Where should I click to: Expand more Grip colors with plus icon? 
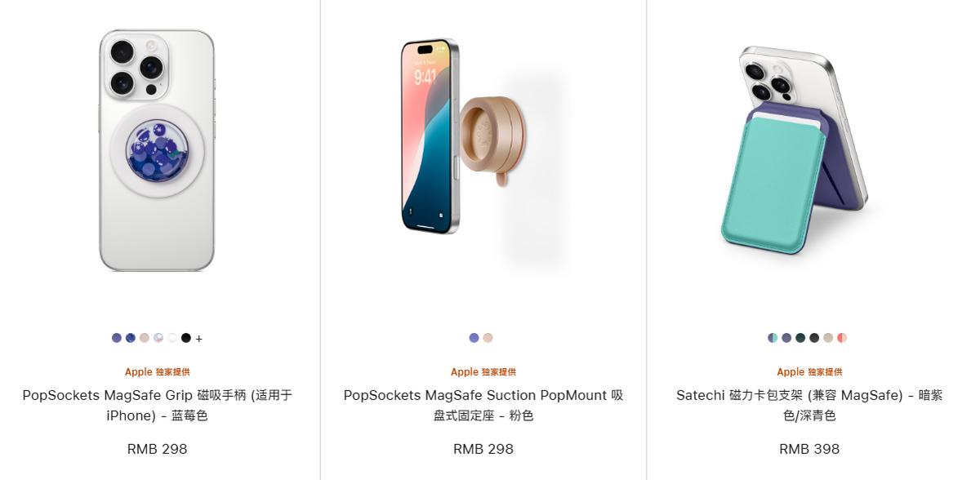click(x=199, y=339)
